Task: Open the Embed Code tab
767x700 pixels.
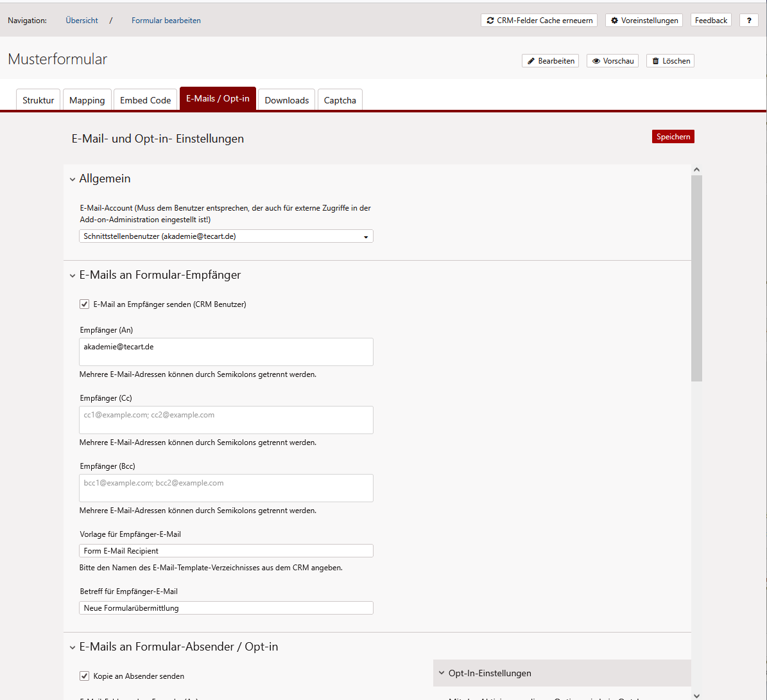Action: pyautogui.click(x=146, y=100)
